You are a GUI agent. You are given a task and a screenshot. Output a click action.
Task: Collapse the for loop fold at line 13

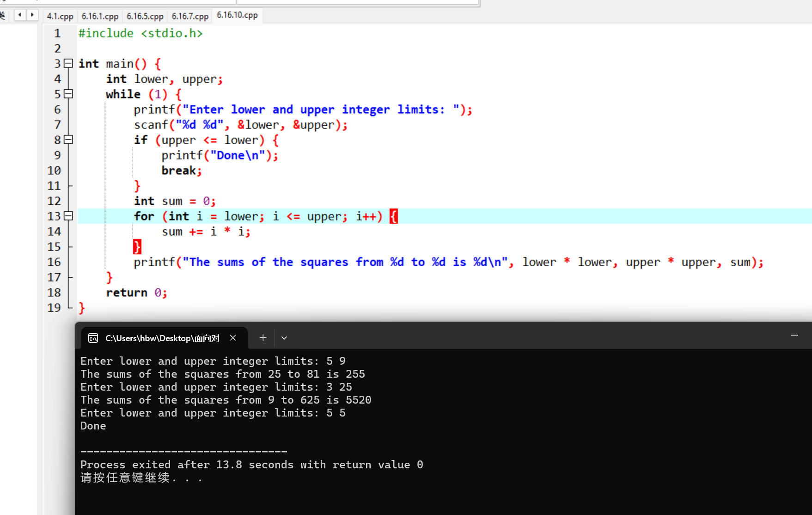(68, 216)
